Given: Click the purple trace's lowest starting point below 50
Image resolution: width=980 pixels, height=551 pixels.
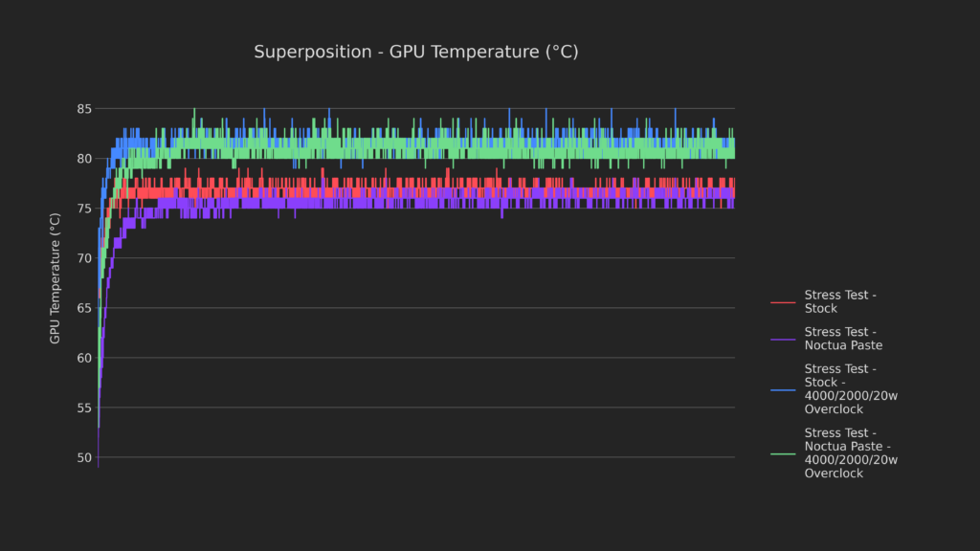Looking at the screenshot, I should coord(99,465).
